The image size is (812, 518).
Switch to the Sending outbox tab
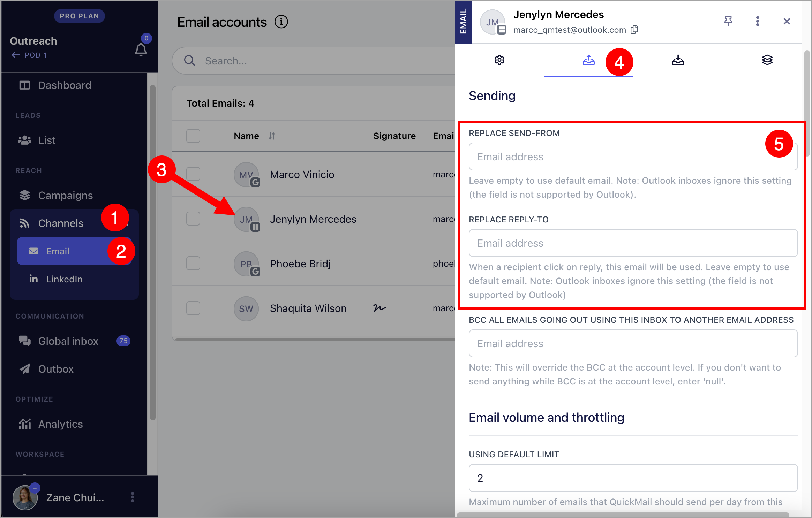[589, 60]
